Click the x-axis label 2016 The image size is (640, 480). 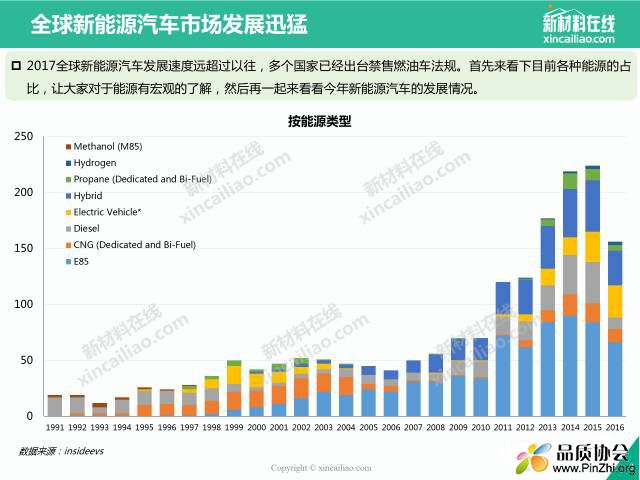point(615,427)
